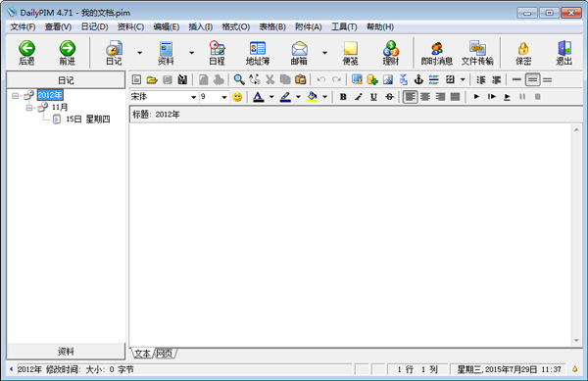Open the font size 9 dropdown
This screenshot has width=588, height=381.
tap(224, 97)
